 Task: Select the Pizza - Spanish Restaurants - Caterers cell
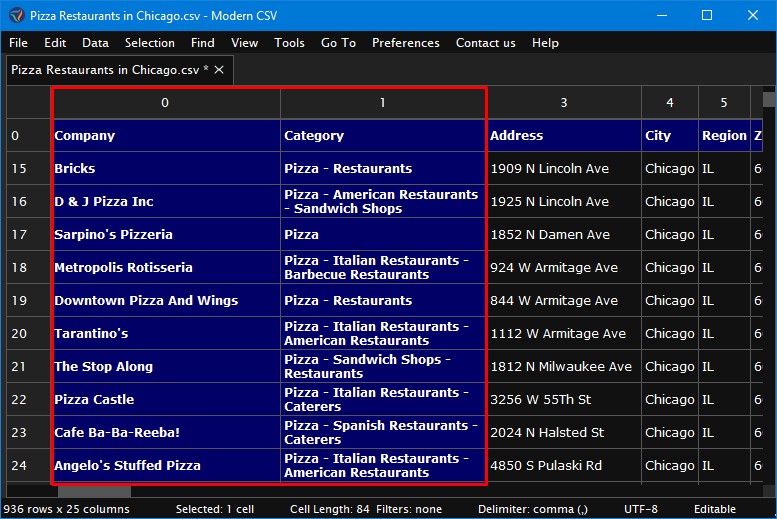click(x=384, y=433)
